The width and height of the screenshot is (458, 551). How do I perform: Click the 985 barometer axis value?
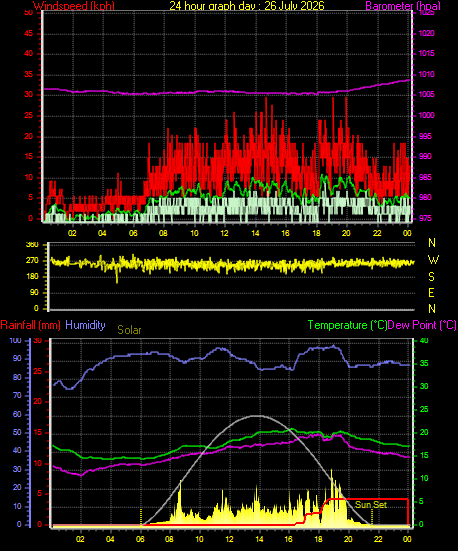[425, 177]
